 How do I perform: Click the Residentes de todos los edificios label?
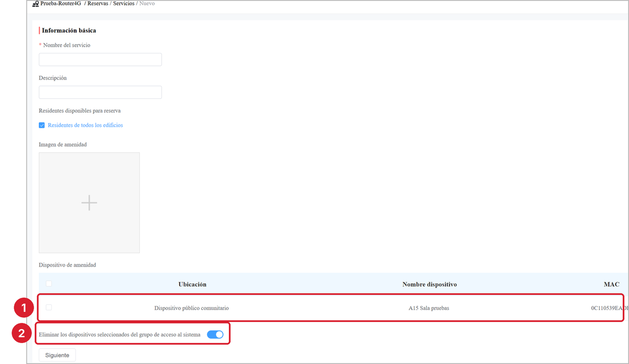85,125
